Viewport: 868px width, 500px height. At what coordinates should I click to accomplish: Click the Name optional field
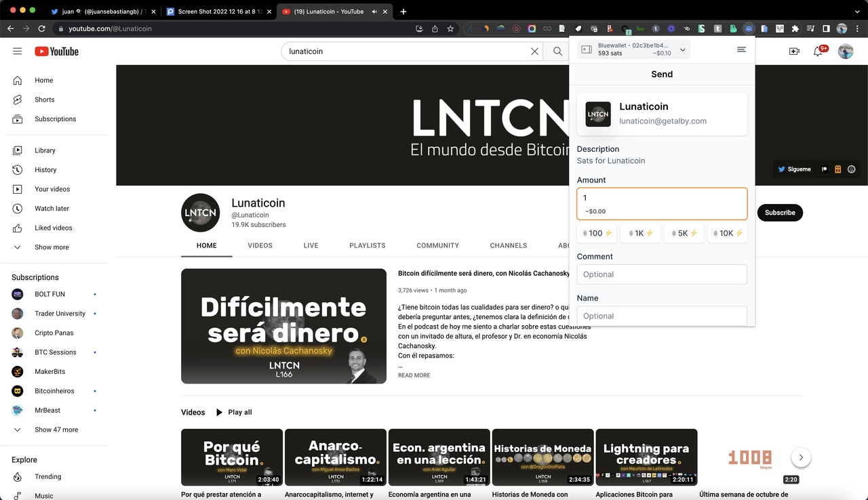coord(662,316)
